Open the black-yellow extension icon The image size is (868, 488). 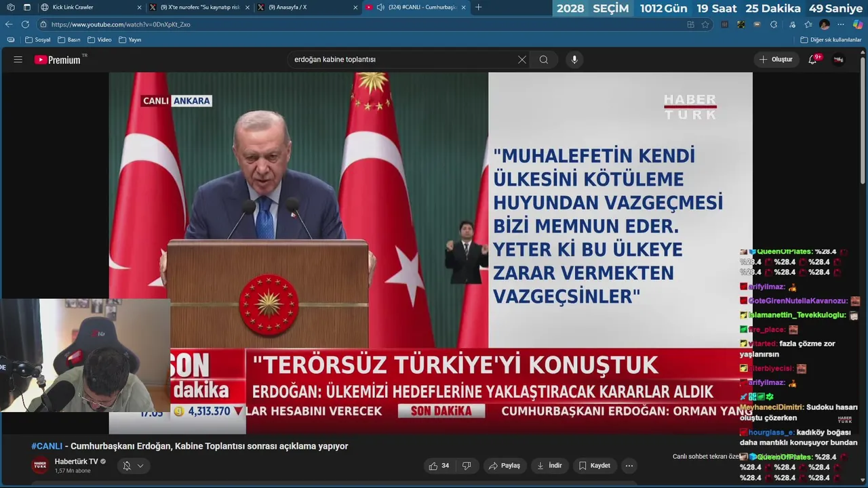coord(741,24)
